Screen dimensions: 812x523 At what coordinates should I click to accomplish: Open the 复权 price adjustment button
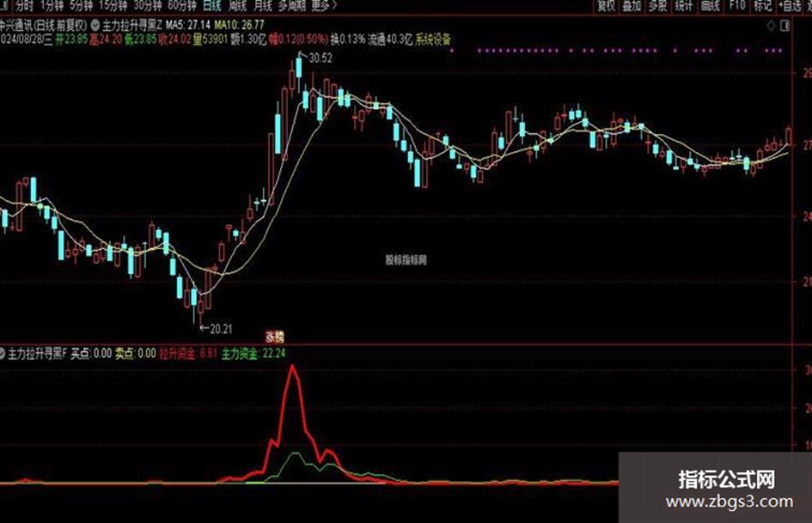click(x=606, y=6)
